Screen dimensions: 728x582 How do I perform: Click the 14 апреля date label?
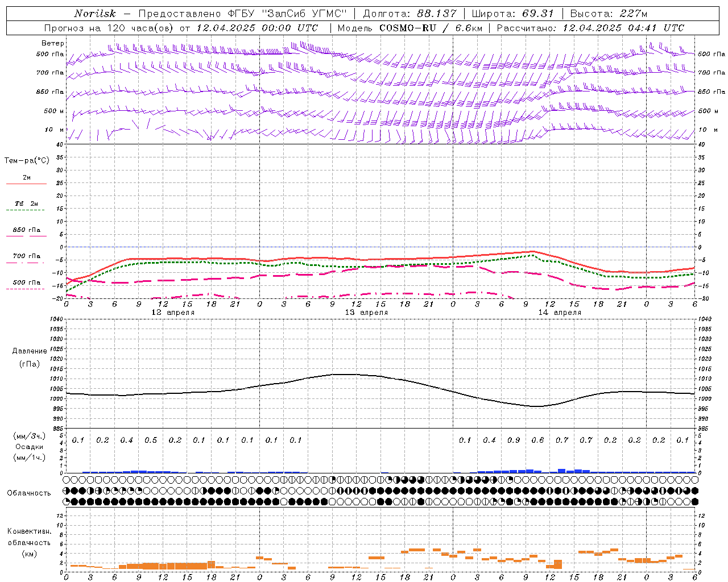coord(560,313)
